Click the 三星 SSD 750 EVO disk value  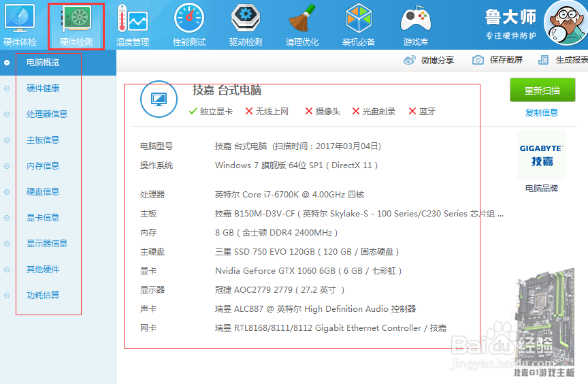(307, 252)
